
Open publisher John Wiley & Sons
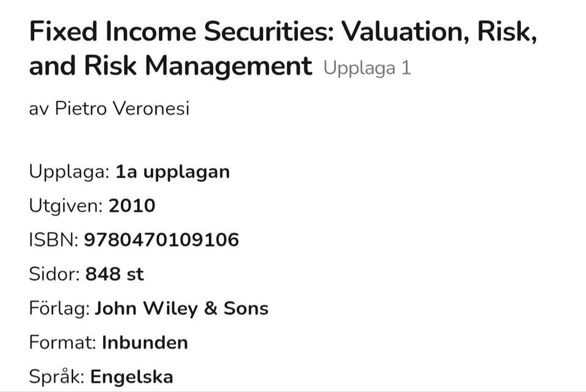tap(181, 308)
